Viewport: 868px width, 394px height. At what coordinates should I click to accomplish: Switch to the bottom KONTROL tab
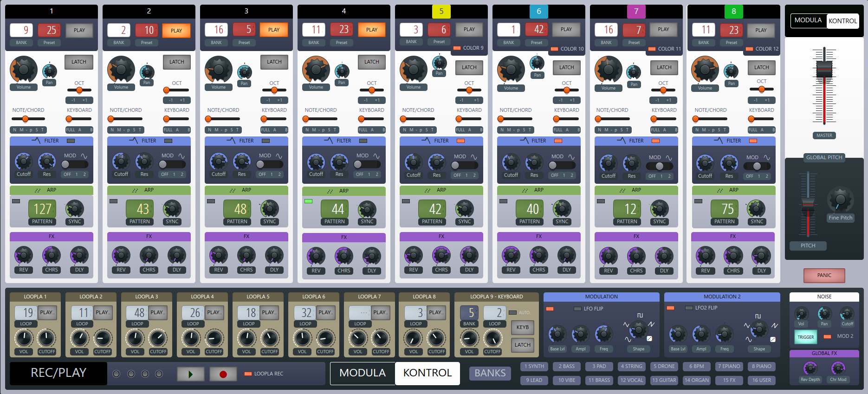point(428,373)
